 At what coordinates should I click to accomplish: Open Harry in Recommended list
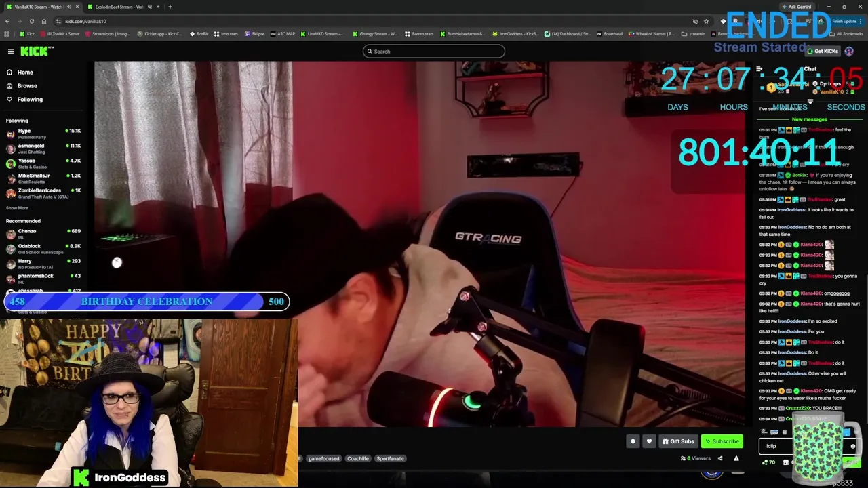tap(43, 264)
